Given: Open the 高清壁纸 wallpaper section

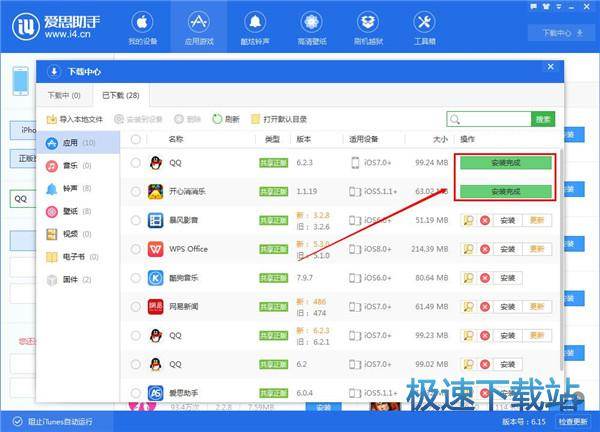Looking at the screenshot, I should [311, 28].
